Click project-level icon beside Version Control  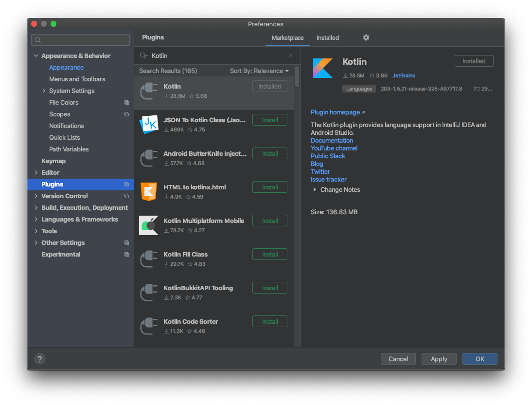[x=126, y=196]
